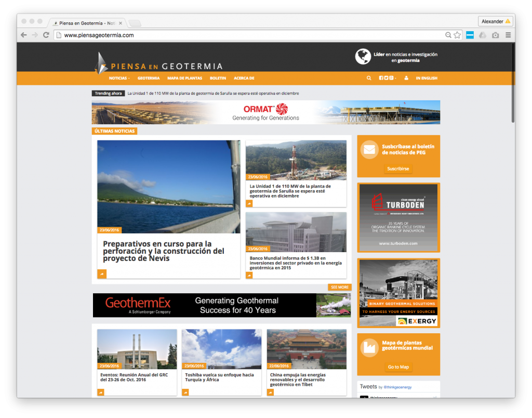The width and height of the screenshot is (532, 418).
Task: Click the Últimas Noticias label
Action: pyautogui.click(x=114, y=130)
